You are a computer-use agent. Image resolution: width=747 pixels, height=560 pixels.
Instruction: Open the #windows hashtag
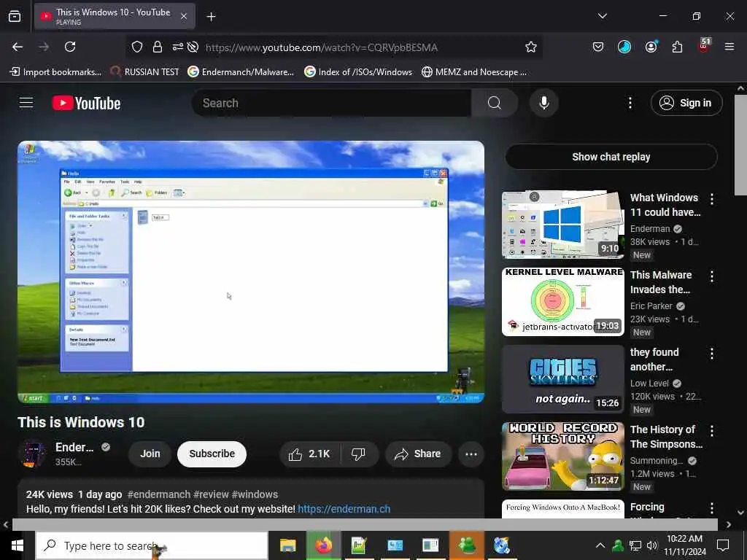(255, 494)
